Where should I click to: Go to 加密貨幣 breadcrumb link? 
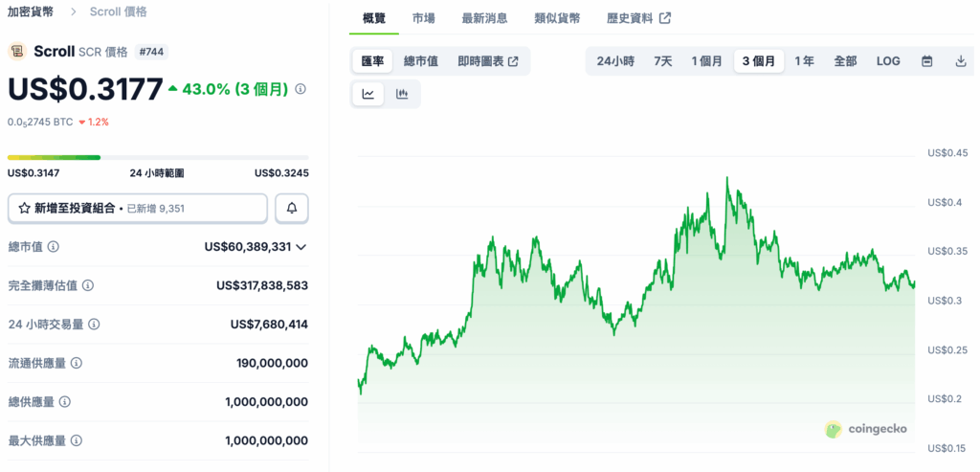click(30, 11)
